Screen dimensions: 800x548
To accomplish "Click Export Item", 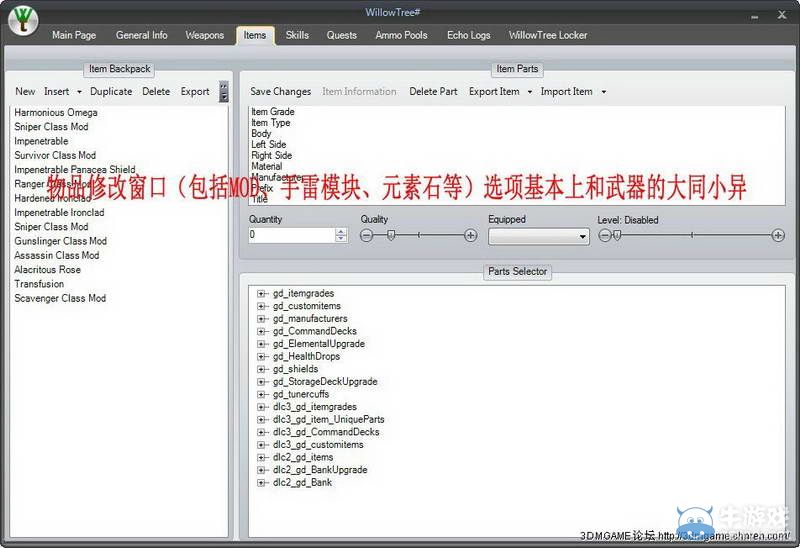I will [x=494, y=91].
